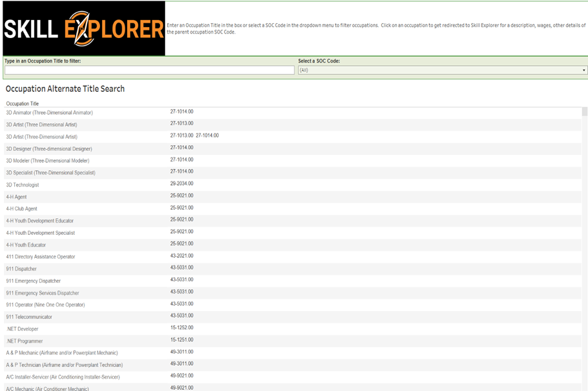588x391 pixels.
Task: Click A & P Mechanic (Airframe and/or Powerplant Mechanic)
Action: [x=62, y=353]
